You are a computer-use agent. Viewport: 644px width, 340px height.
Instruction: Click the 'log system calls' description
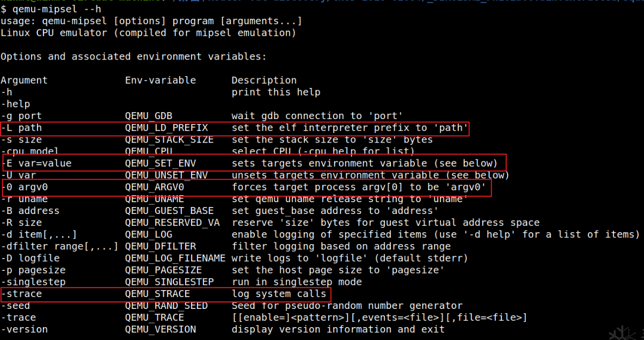[x=279, y=294]
